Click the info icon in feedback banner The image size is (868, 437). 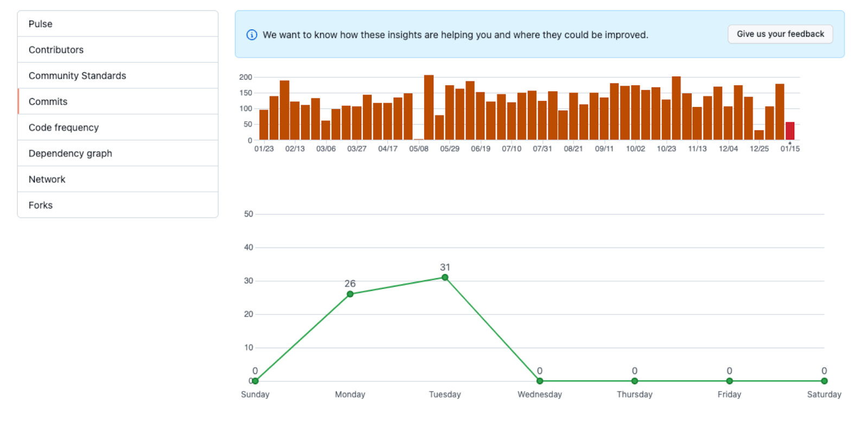click(252, 35)
